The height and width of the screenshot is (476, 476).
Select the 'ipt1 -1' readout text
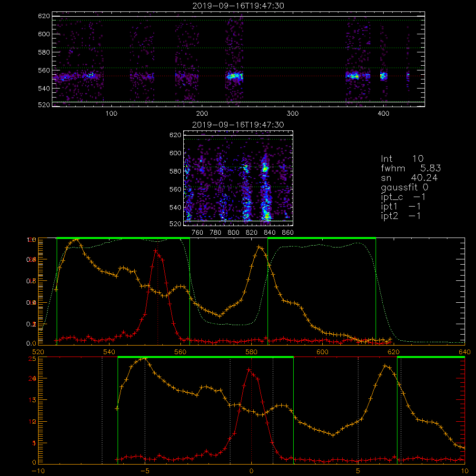[401, 207]
